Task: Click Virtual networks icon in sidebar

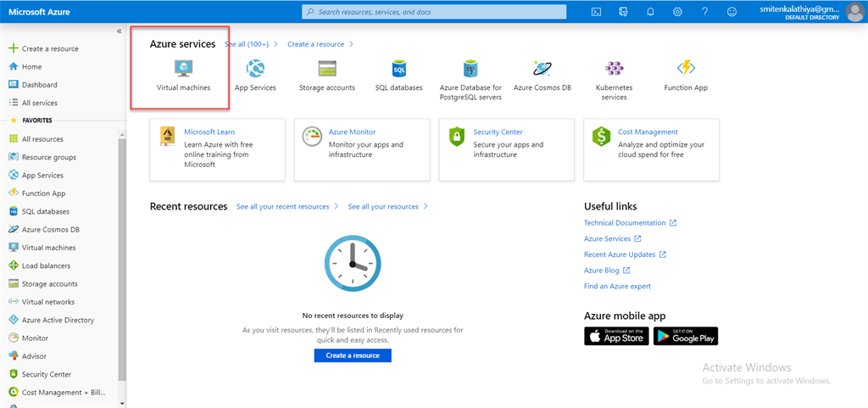Action: click(14, 302)
